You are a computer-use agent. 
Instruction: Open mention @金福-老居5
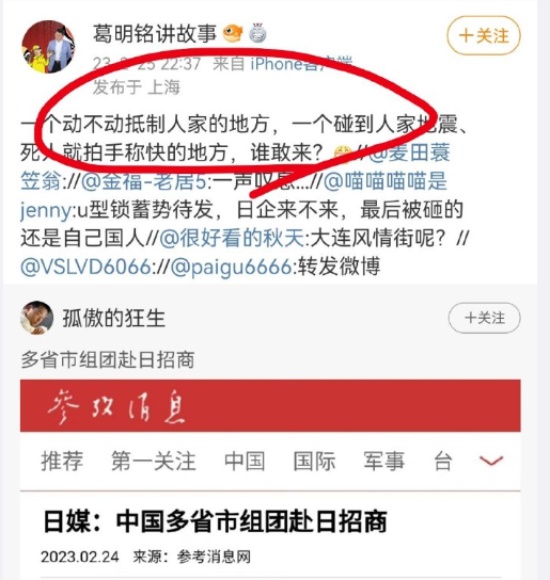pos(144,181)
